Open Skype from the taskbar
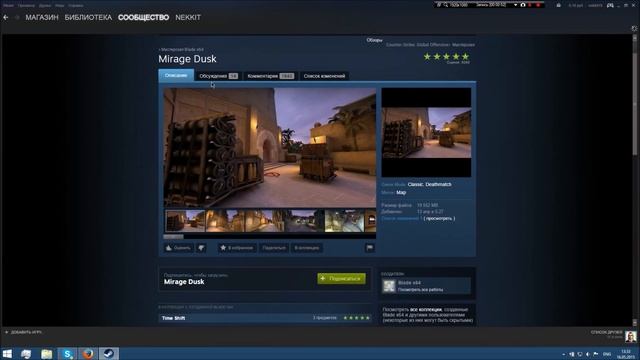This screenshot has width=640, height=360. tap(67, 353)
